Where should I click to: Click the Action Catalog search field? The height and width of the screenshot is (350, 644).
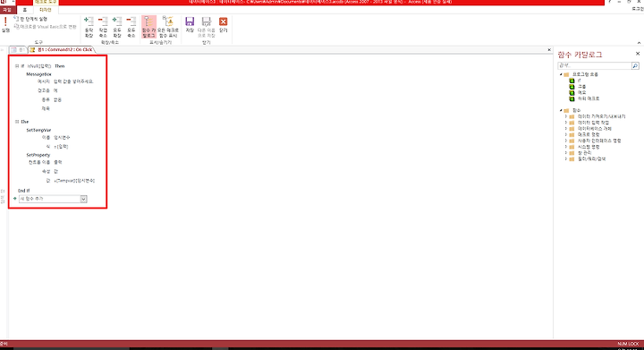pos(594,65)
